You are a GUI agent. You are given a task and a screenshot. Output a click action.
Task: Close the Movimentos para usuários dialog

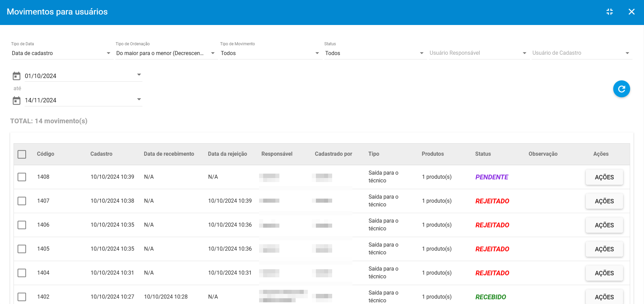[x=631, y=12]
